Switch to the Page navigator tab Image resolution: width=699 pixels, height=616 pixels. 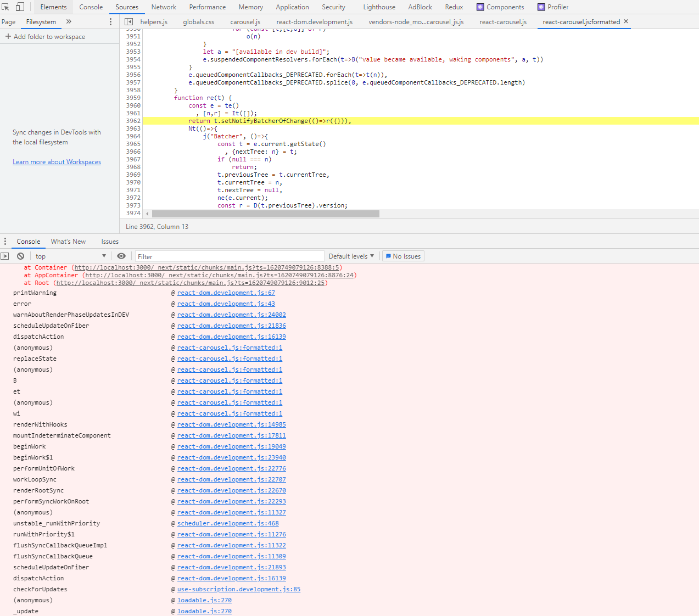9,22
